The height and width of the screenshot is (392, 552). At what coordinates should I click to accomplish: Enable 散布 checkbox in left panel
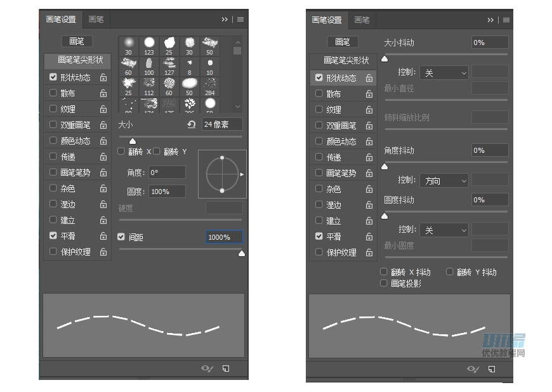pos(53,93)
